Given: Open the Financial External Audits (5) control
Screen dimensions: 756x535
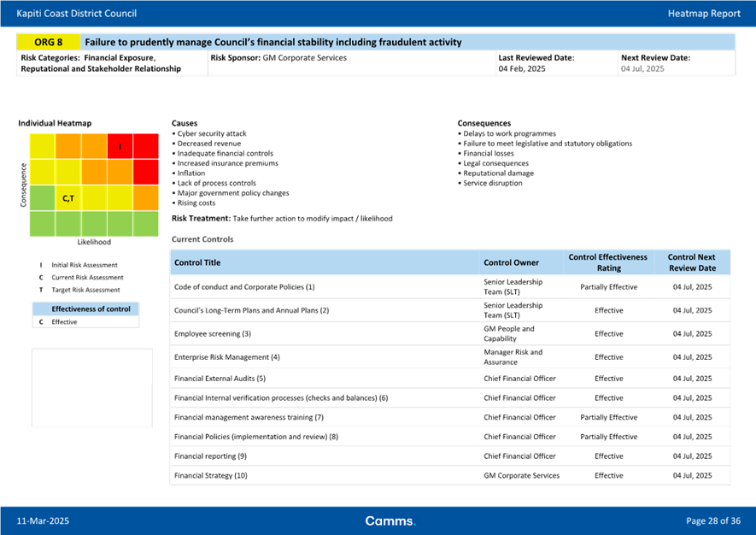Looking at the screenshot, I should pos(220,379).
